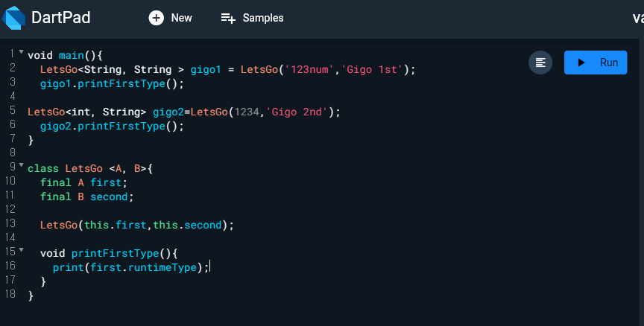Click line number 13 in gutter
Screen dimensions: 644x326
click(10, 223)
